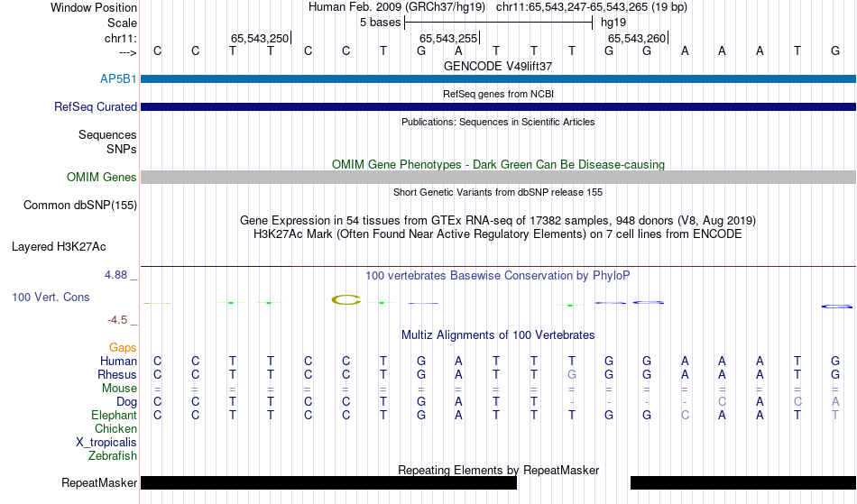
Task: Click 'Short Genetic Variants from dbSNP release 155'
Action: (x=498, y=192)
